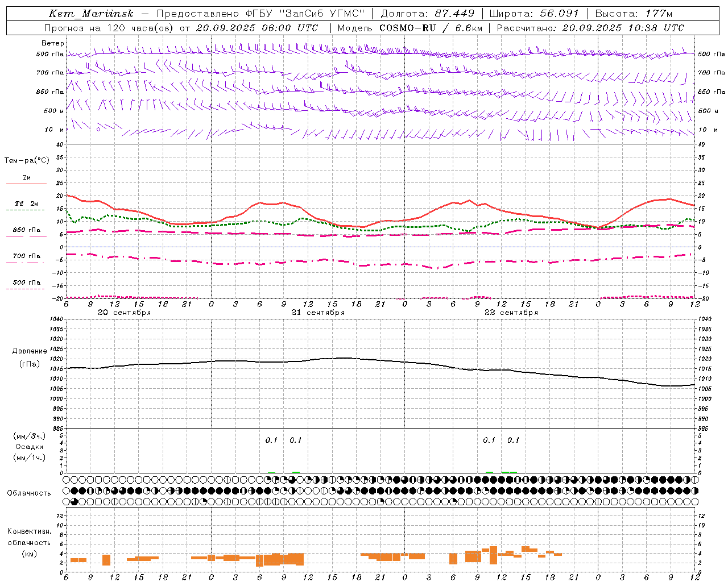The image size is (728, 582).
Task: Click the Модель COSMO-RU / 6.6км label
Action: coord(409,28)
